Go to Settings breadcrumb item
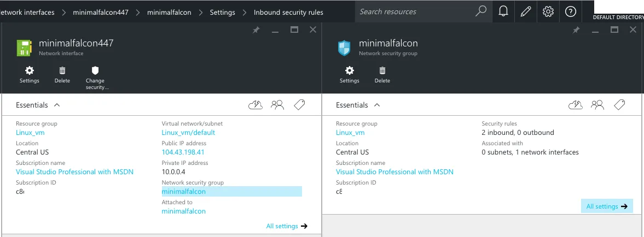644x237 pixels. 223,12
